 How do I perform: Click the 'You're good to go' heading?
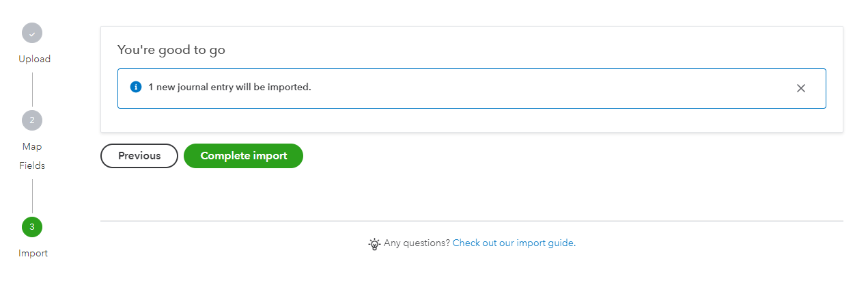(171, 50)
